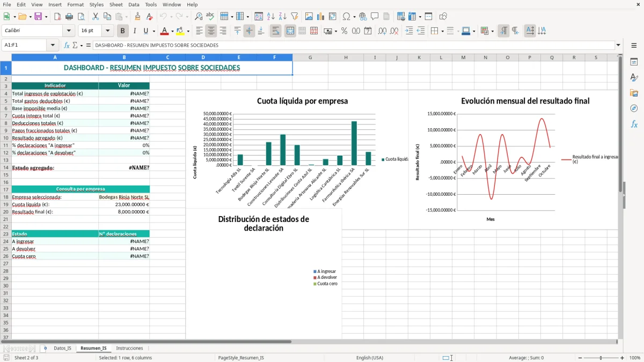The height and width of the screenshot is (362, 644).
Task: Click the Export as PDF icon
Action: (x=57, y=17)
